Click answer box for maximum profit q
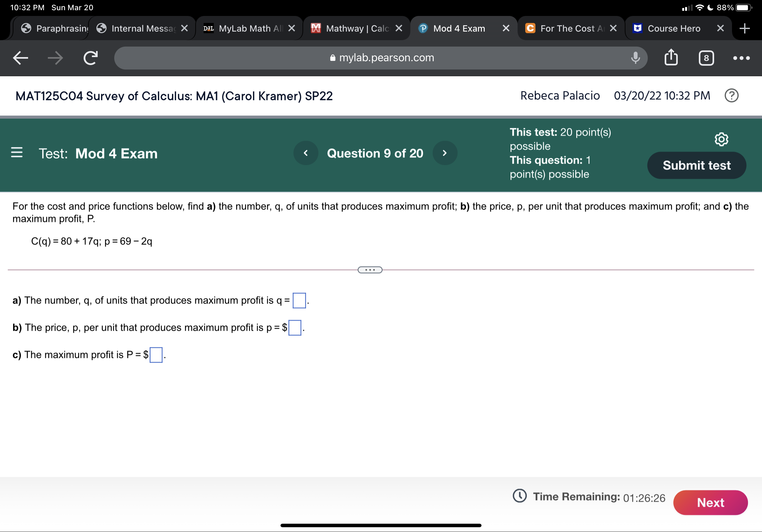The height and width of the screenshot is (532, 762). point(299,300)
